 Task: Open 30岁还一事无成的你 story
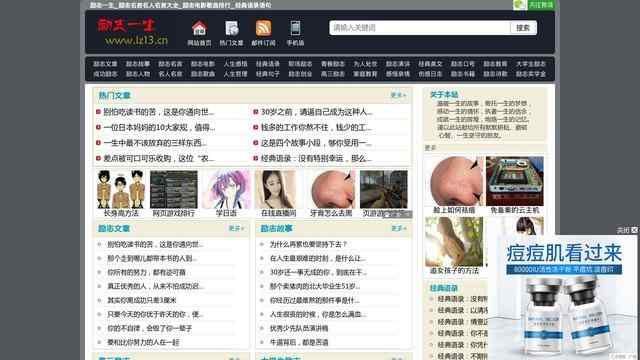click(318, 272)
